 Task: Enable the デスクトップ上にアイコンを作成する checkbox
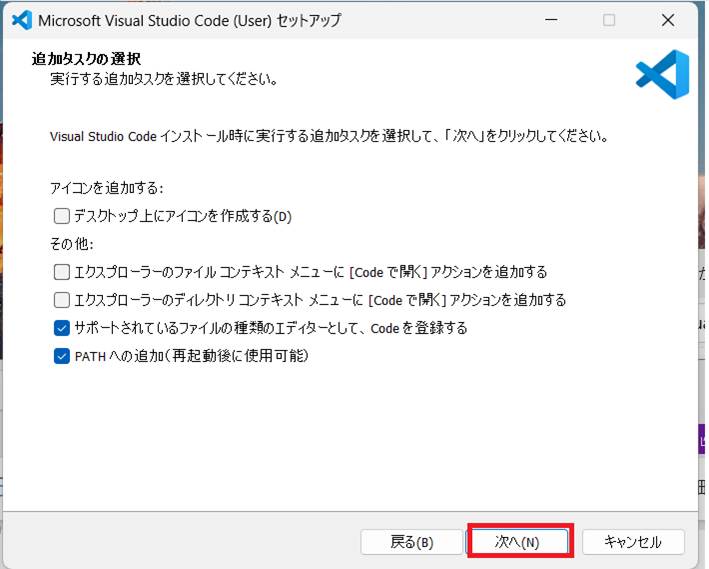[62, 216]
